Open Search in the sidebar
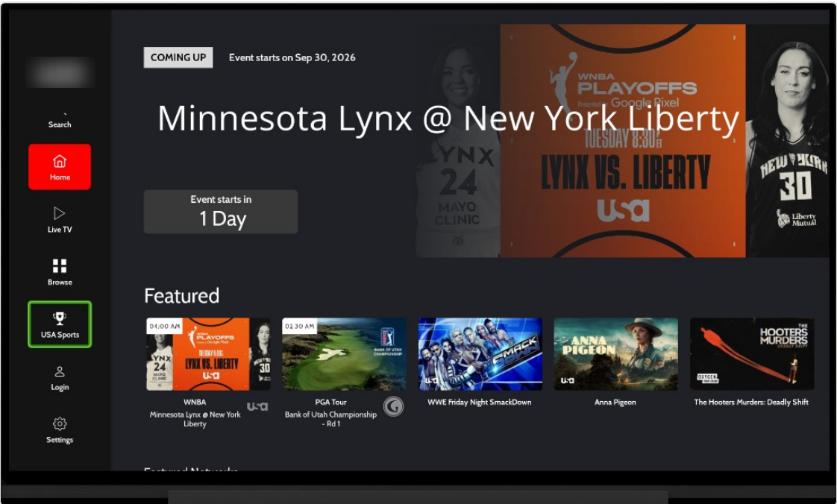The image size is (837, 504). click(x=60, y=121)
